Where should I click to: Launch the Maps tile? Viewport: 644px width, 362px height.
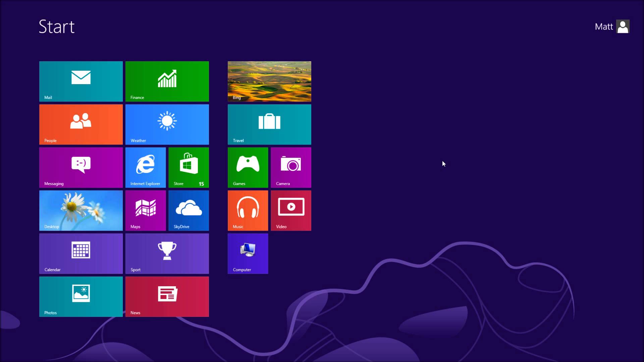coord(146,210)
